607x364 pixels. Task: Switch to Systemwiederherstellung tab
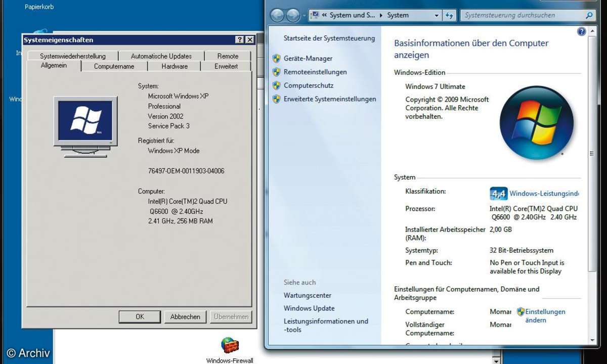(x=73, y=56)
